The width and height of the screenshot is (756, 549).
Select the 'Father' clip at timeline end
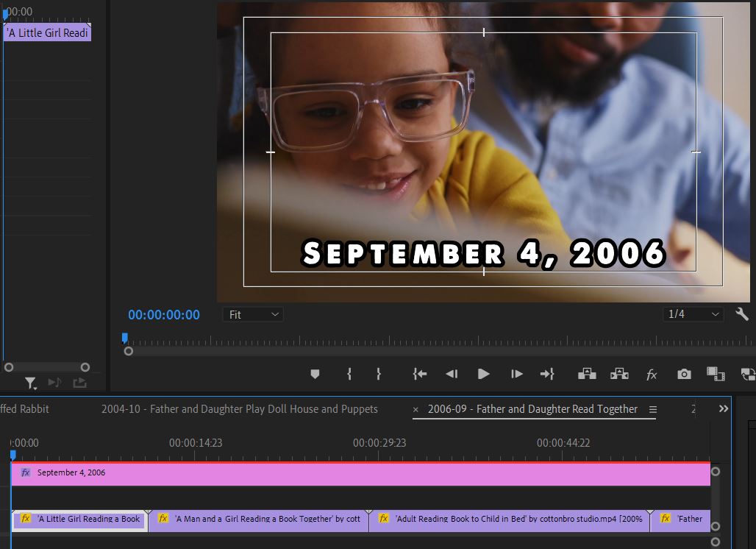point(680,520)
